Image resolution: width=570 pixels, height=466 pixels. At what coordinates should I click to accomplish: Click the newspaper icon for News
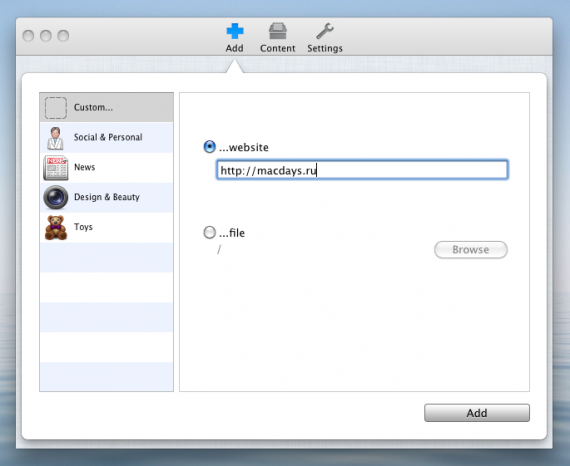(x=56, y=168)
